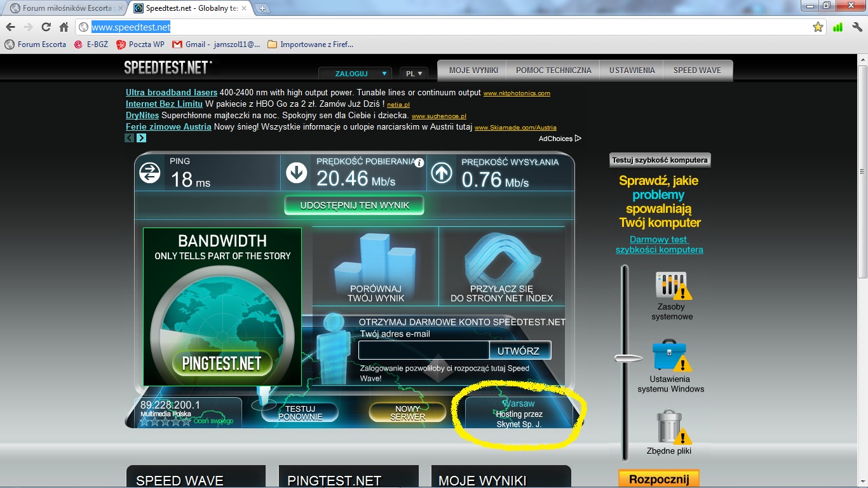The image size is (868, 488).
Task: Switch to Forum miłośników Escorta browser tab
Action: 64,8
